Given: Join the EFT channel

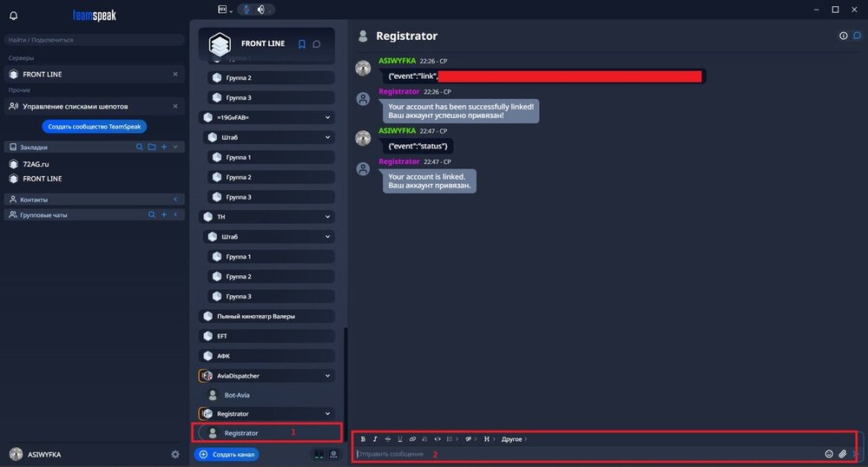Looking at the screenshot, I should coord(266,336).
